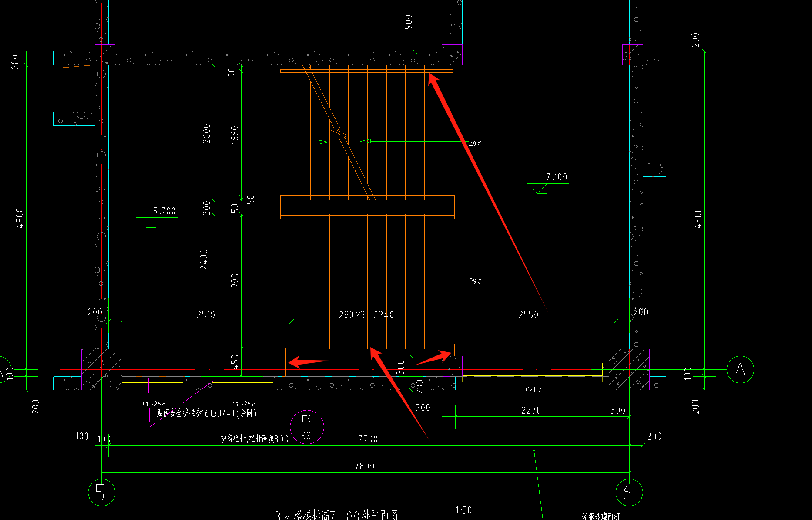Select the 1860 vertical dimension text
Image resolution: width=812 pixels, height=520 pixels.
[235, 135]
